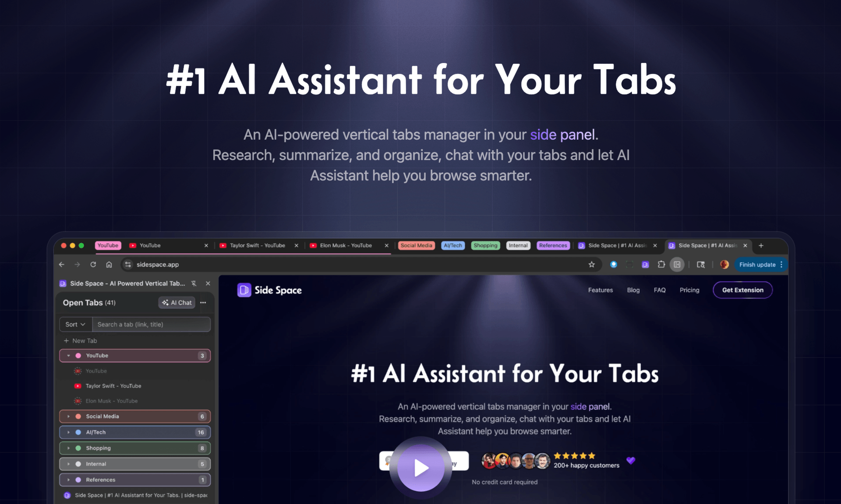Expand the AI/Tech group
841x504 pixels.
[69, 432]
